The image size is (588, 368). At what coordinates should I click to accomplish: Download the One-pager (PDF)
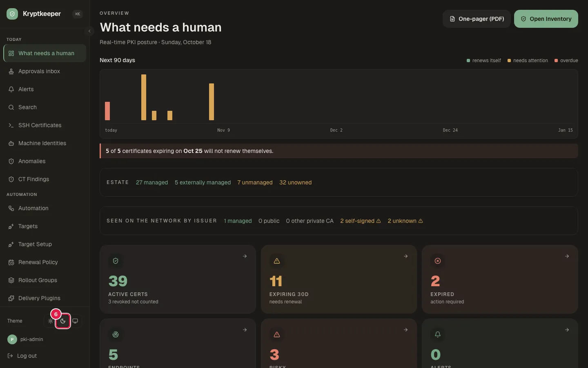pyautogui.click(x=477, y=19)
